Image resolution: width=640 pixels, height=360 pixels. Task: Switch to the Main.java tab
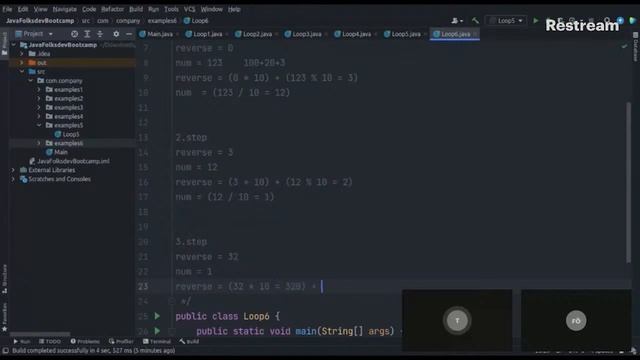pos(159,34)
